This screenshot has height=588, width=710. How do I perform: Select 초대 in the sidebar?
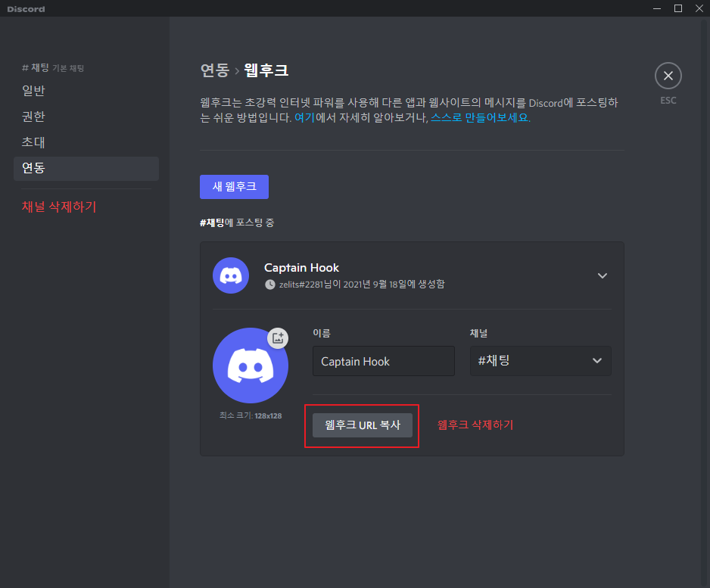[86, 142]
